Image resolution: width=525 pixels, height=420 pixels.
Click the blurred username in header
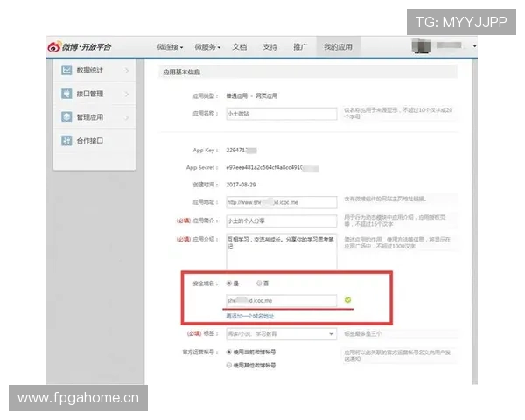449,45
